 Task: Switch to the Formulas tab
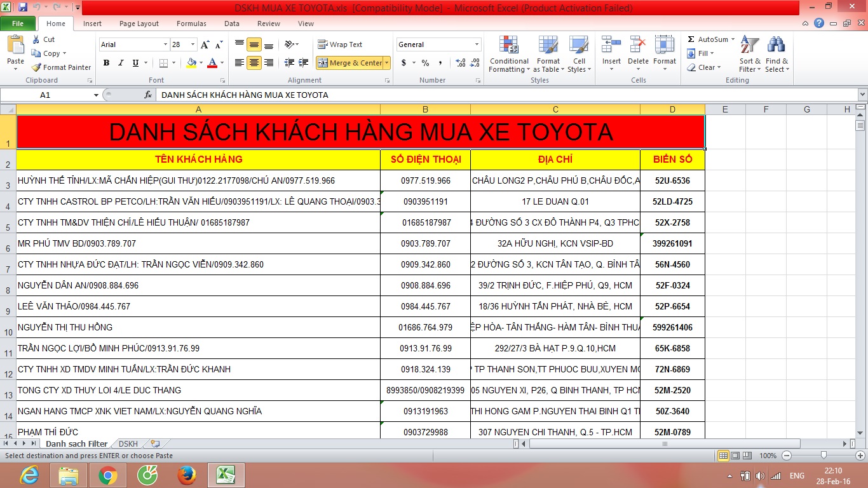(x=191, y=24)
